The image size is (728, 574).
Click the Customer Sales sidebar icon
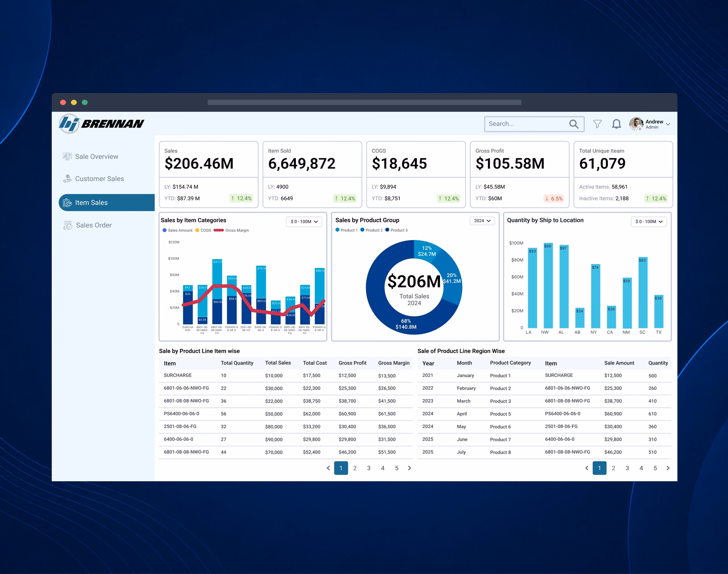pos(67,179)
